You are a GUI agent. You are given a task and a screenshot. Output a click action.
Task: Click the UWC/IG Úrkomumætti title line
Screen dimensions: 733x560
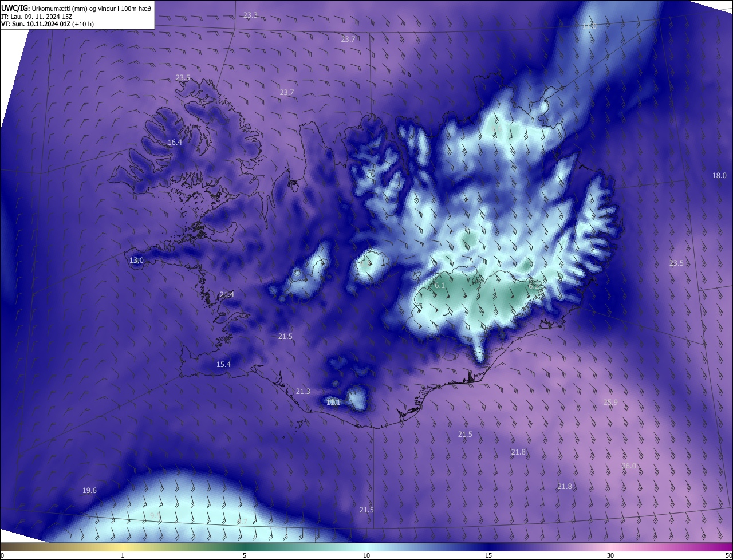click(x=76, y=7)
